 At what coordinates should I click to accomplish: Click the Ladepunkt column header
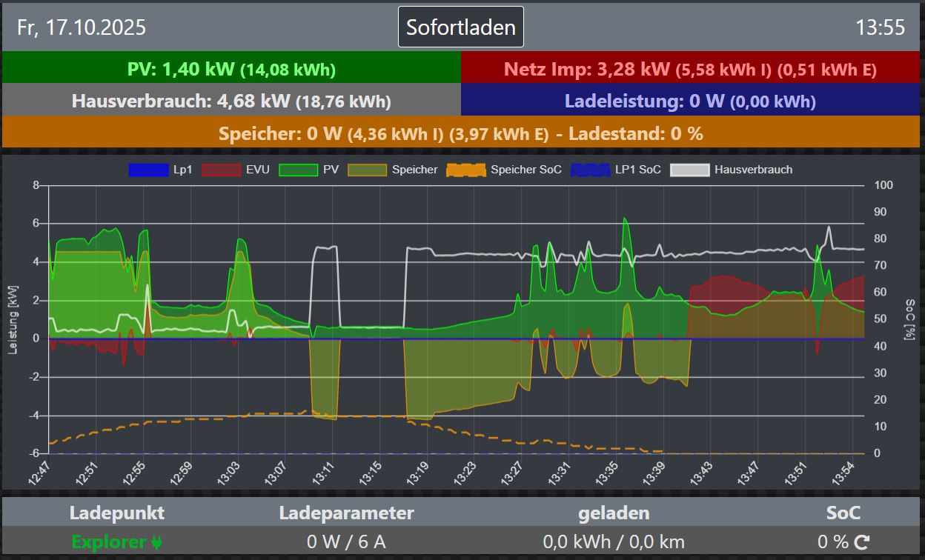coord(117,513)
